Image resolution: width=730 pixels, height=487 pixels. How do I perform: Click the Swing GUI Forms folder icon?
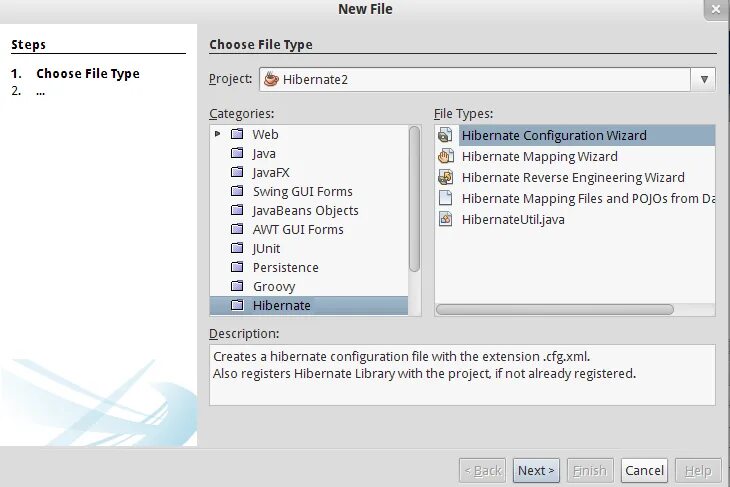237,191
